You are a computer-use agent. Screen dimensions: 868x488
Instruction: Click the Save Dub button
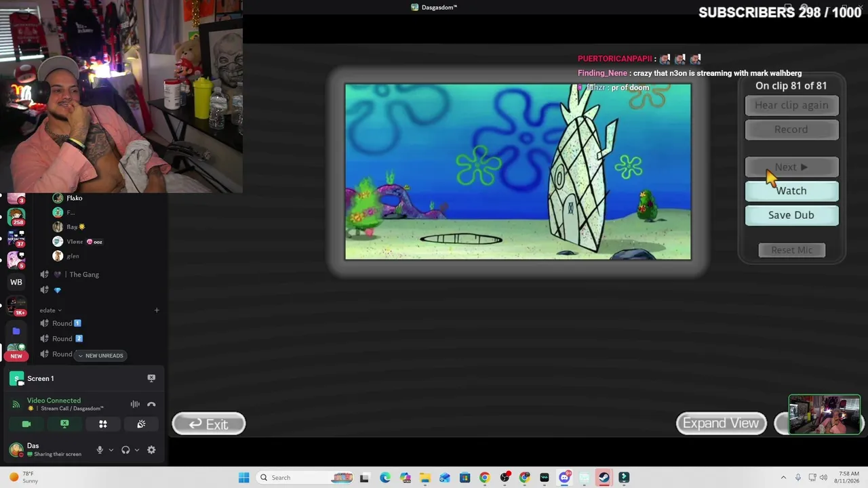pyautogui.click(x=791, y=215)
